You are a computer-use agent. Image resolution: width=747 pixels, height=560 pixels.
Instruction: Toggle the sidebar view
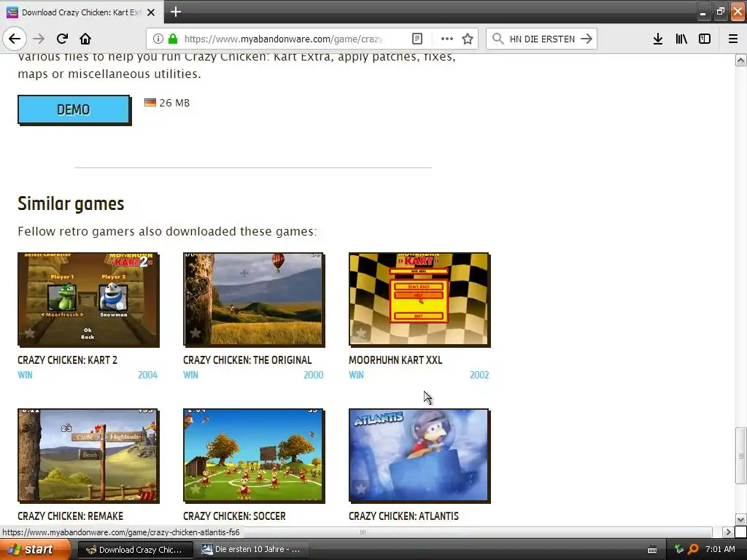click(x=705, y=39)
